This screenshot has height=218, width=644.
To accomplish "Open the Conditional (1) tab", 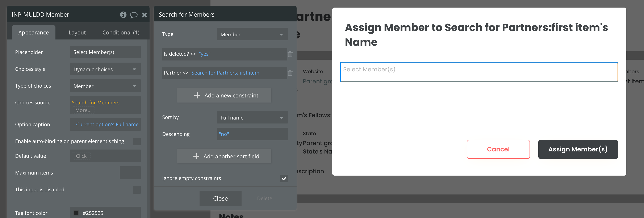I will [121, 33].
